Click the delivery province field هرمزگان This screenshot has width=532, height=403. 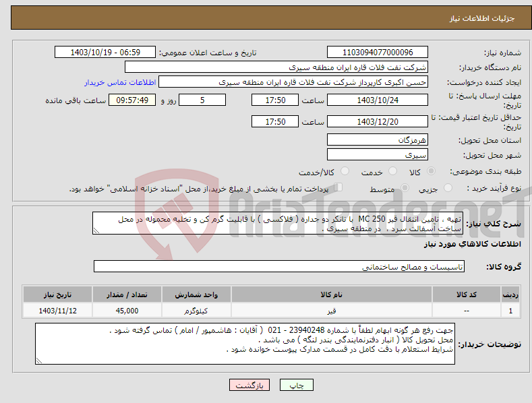click(378, 139)
